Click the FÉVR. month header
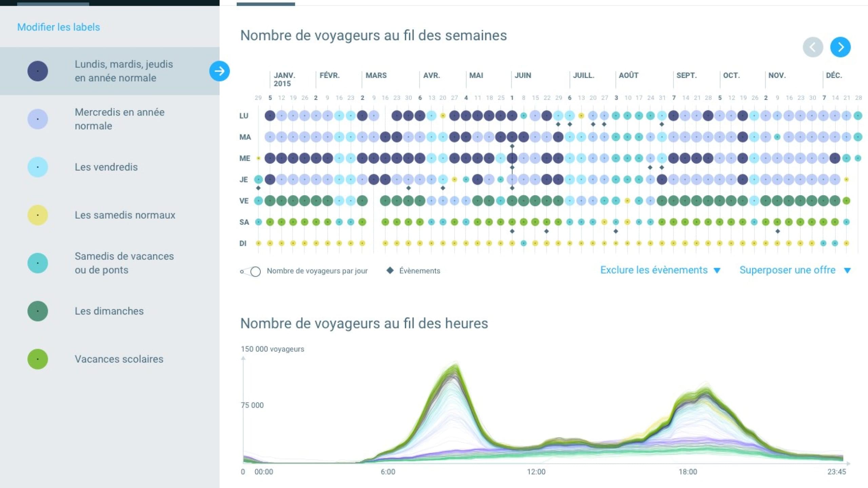 click(x=330, y=75)
